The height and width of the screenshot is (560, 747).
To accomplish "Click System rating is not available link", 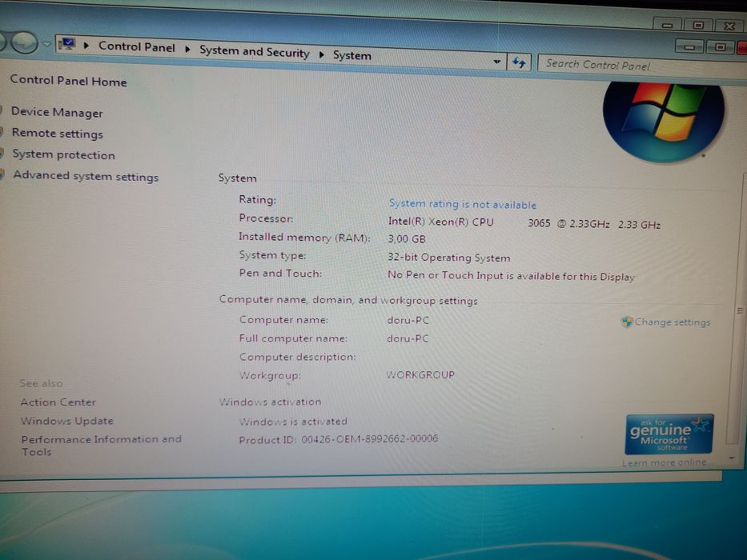I will click(463, 204).
